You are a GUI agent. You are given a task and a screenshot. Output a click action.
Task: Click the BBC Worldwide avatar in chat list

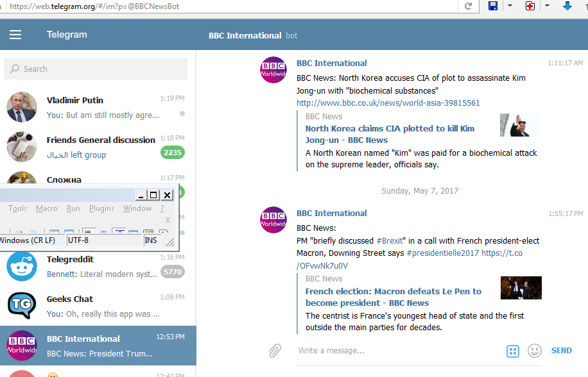(x=22, y=346)
